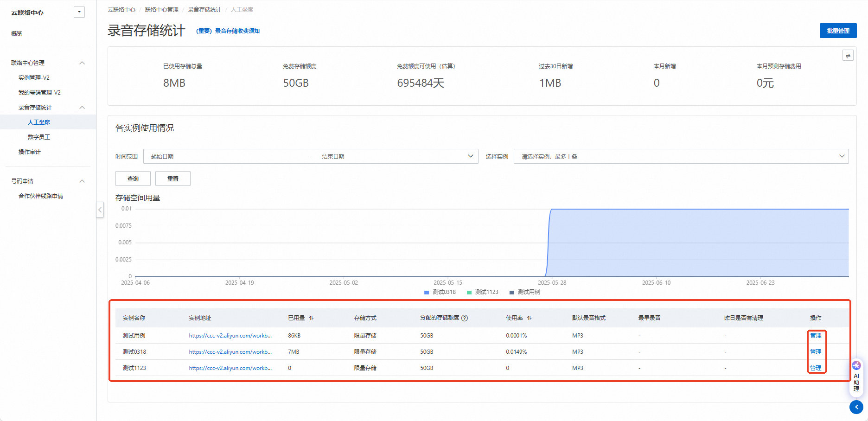Click the 批量管理 button
The image size is (868, 421).
(838, 31)
